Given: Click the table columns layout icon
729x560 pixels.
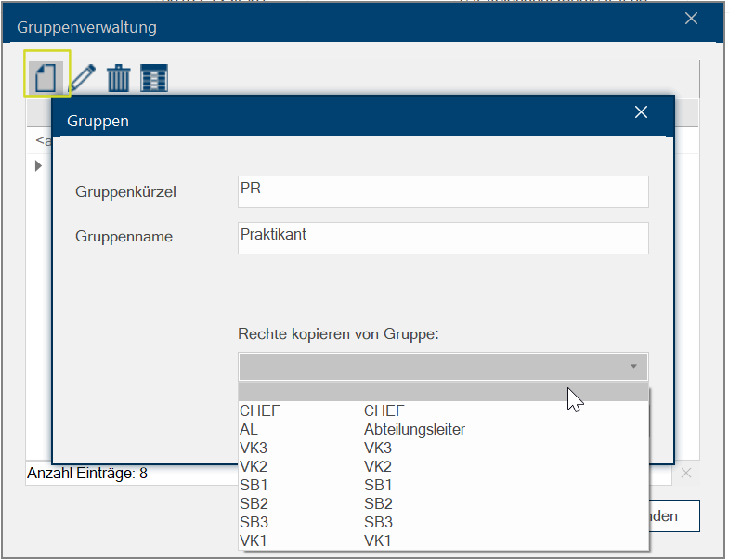Looking at the screenshot, I should pyautogui.click(x=153, y=77).
